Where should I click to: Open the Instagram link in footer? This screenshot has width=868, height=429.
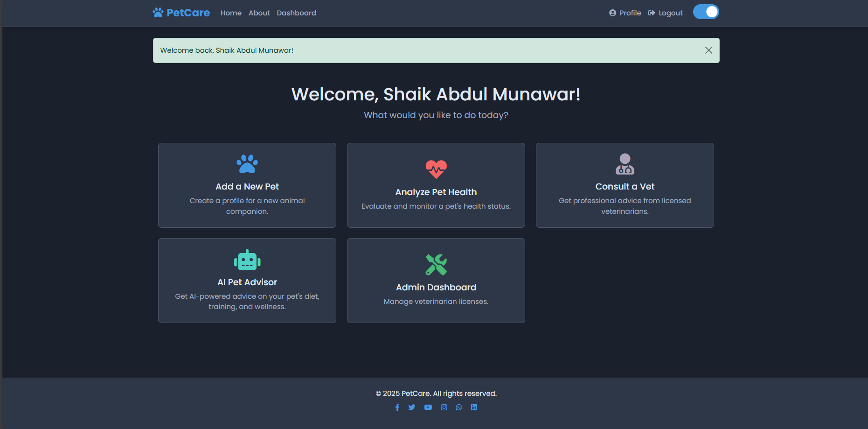pos(444,407)
